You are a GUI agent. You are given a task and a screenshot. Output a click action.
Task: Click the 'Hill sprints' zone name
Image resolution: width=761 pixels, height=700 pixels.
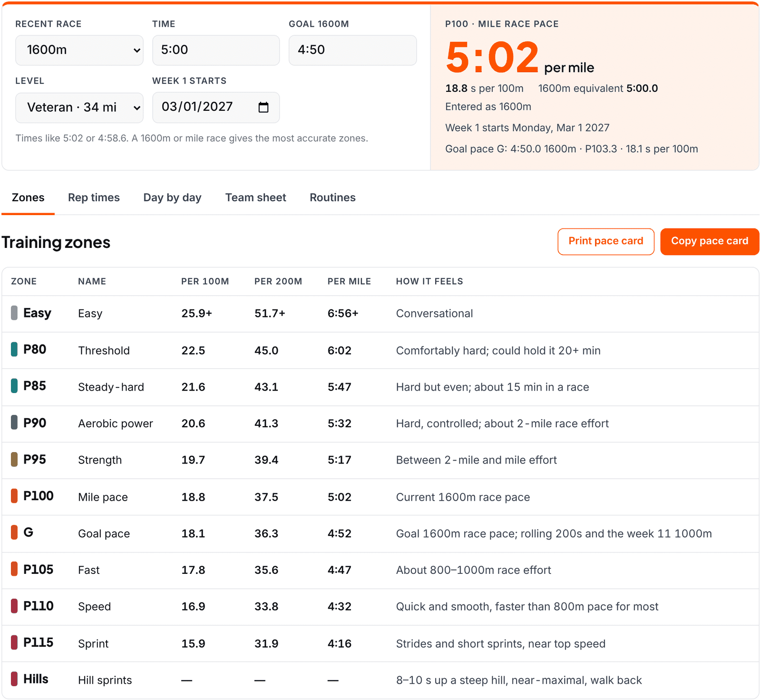click(105, 680)
